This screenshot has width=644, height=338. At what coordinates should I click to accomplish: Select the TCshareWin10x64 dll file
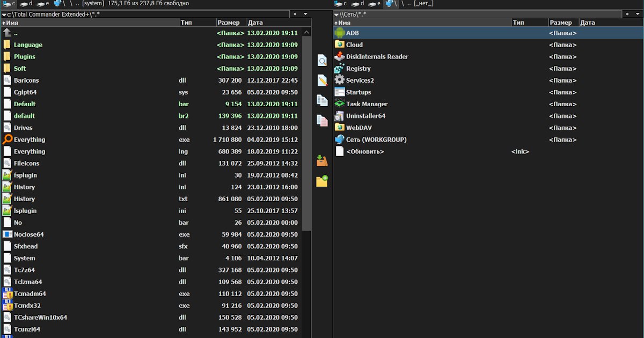151,317
